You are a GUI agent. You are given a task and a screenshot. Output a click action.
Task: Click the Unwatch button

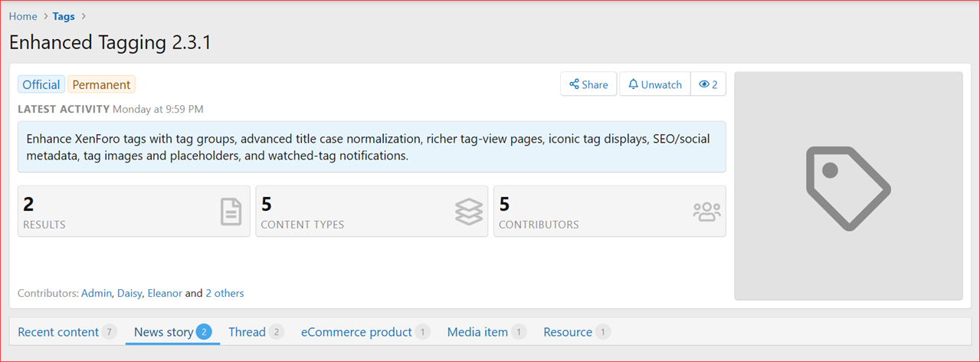[655, 84]
